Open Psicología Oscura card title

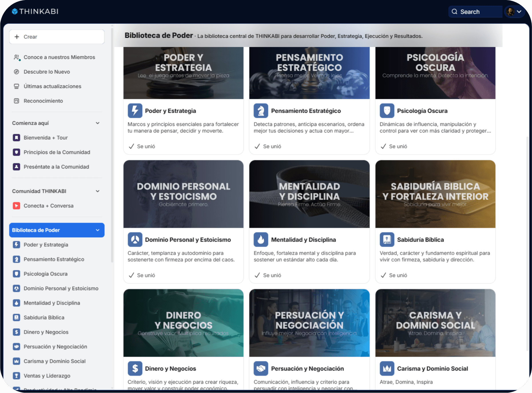(x=422, y=111)
